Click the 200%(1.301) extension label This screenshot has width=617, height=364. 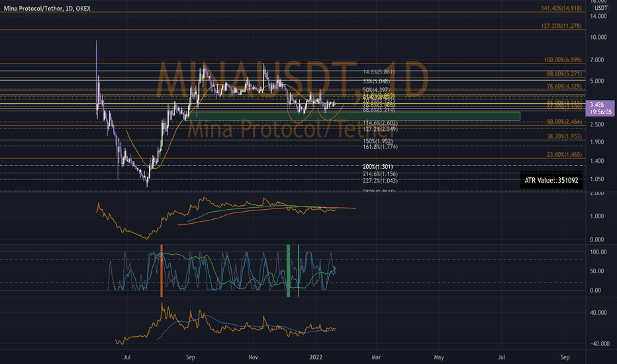coord(378,167)
